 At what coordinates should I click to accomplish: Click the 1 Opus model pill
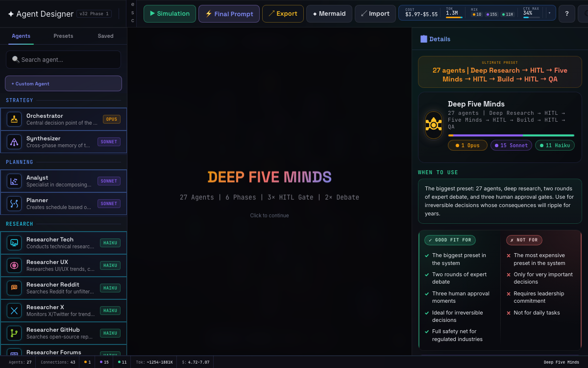[x=467, y=145]
